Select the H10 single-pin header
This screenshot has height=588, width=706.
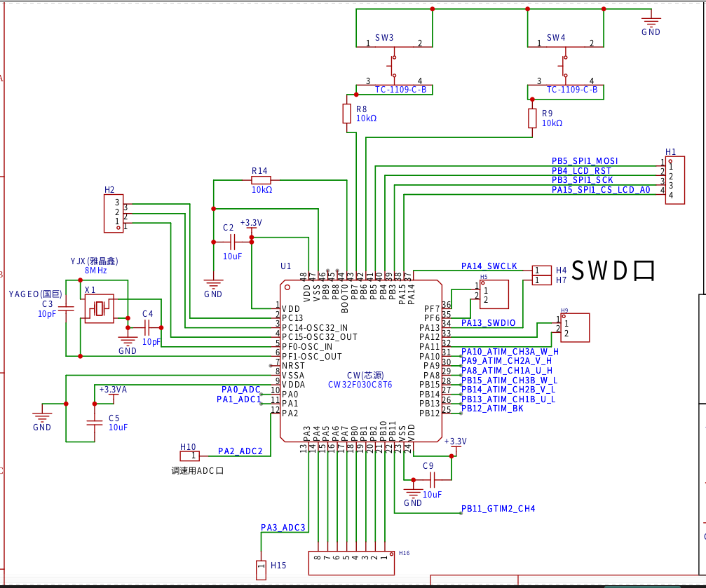point(189,456)
